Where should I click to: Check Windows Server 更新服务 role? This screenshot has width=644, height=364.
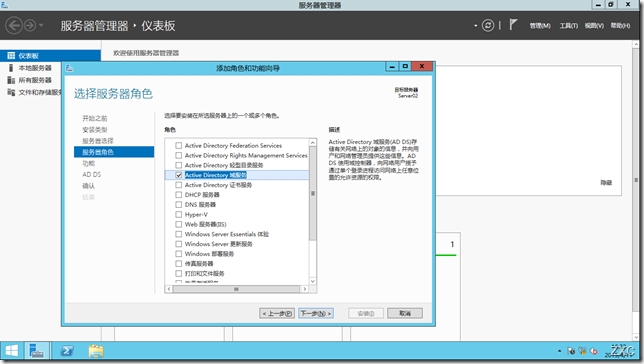178,244
